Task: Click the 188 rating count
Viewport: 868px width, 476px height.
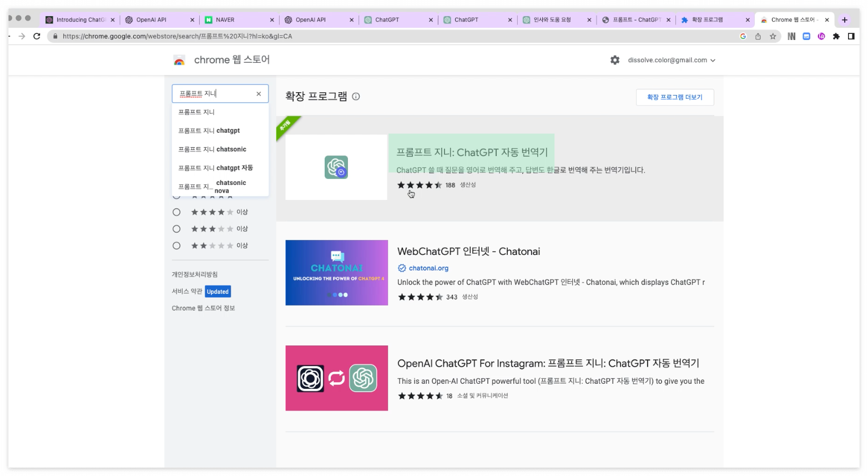Action: point(450,186)
